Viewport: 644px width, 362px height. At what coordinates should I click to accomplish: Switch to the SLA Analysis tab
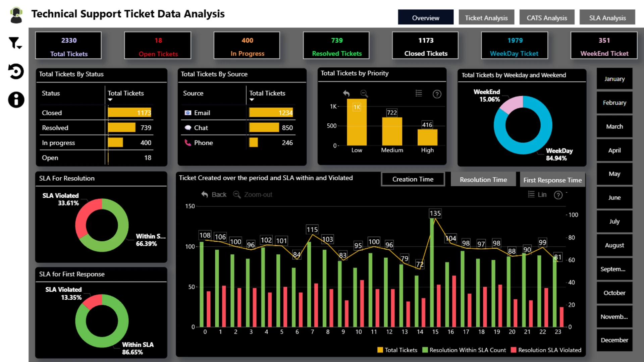click(x=607, y=18)
